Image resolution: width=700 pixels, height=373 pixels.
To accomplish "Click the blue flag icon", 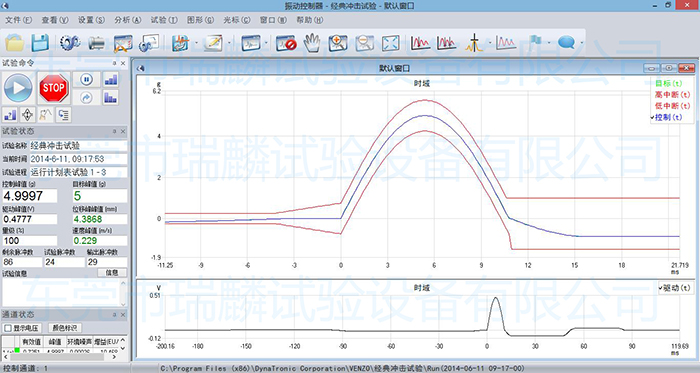I will coord(535,43).
